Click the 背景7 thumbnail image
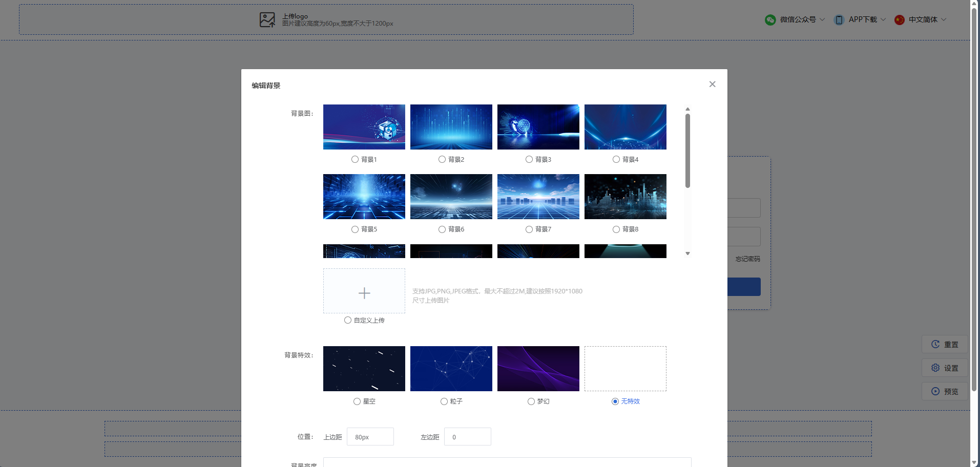The width and height of the screenshot is (980, 467). 538,197
